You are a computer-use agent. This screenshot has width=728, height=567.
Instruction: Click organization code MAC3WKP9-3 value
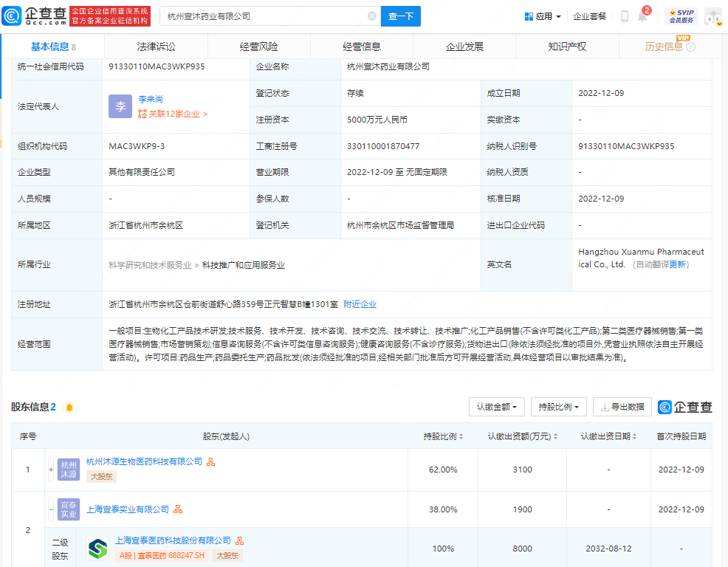click(x=137, y=146)
